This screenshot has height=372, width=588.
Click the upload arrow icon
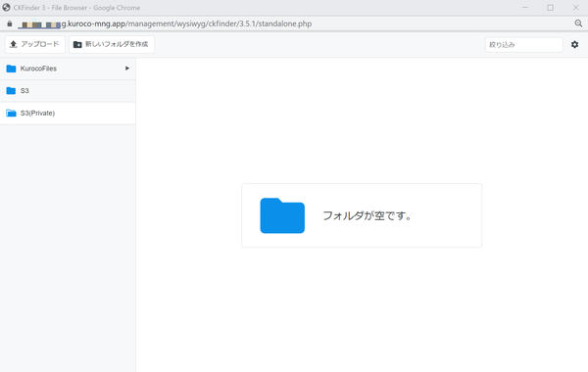(14, 44)
